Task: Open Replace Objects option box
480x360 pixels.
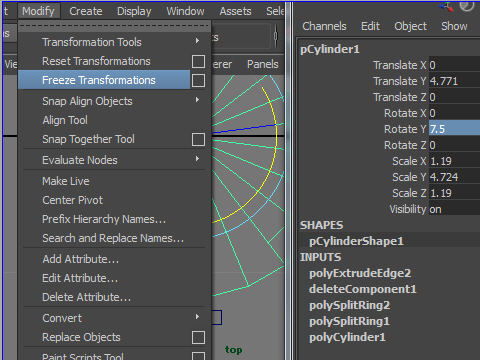Action: (198, 337)
